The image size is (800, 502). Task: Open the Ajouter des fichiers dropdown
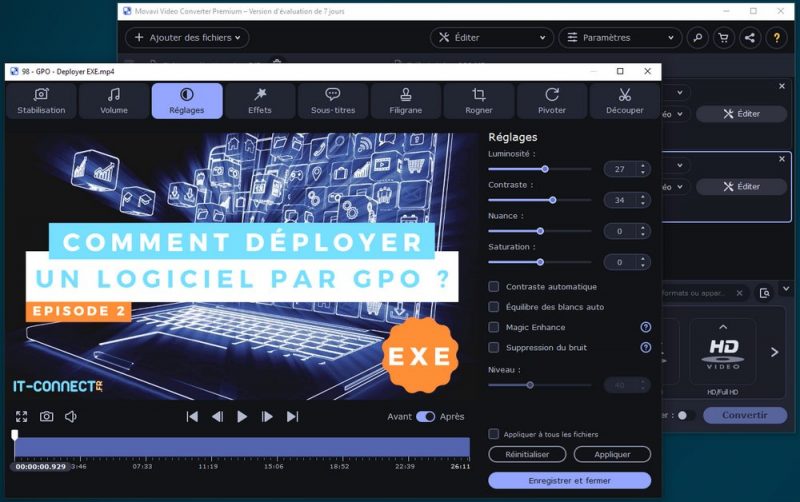[185, 38]
